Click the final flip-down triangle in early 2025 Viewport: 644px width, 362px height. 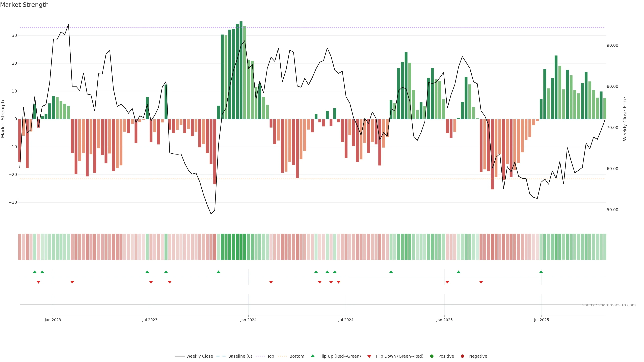(481, 282)
